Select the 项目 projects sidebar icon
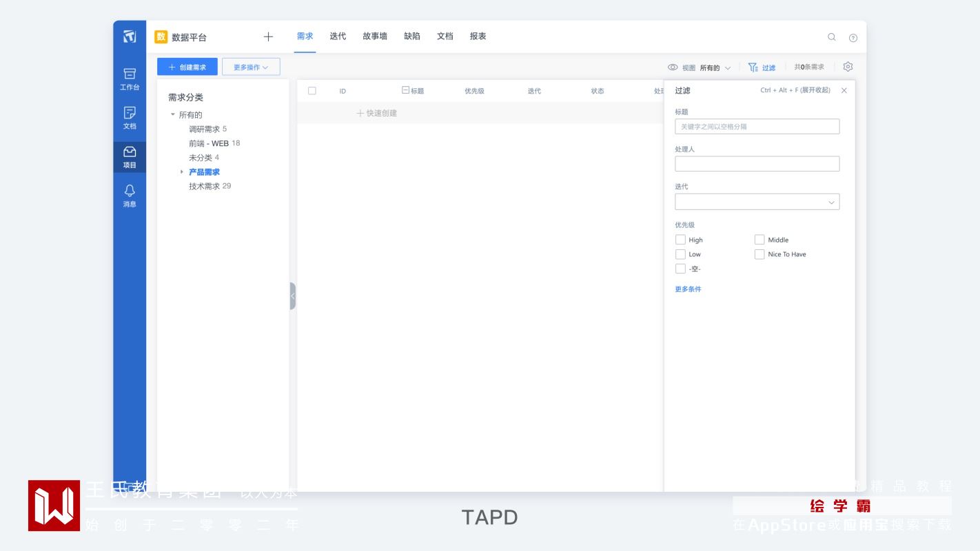The height and width of the screenshot is (551, 980). tap(130, 157)
